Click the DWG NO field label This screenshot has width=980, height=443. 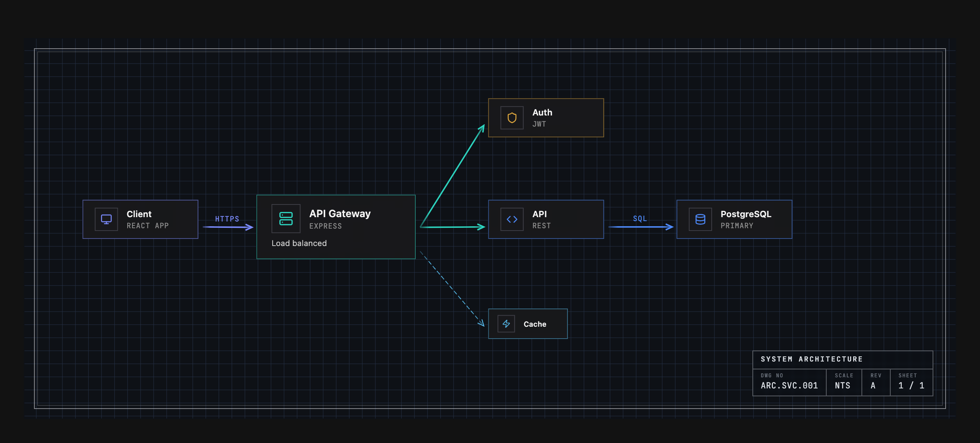click(x=772, y=375)
